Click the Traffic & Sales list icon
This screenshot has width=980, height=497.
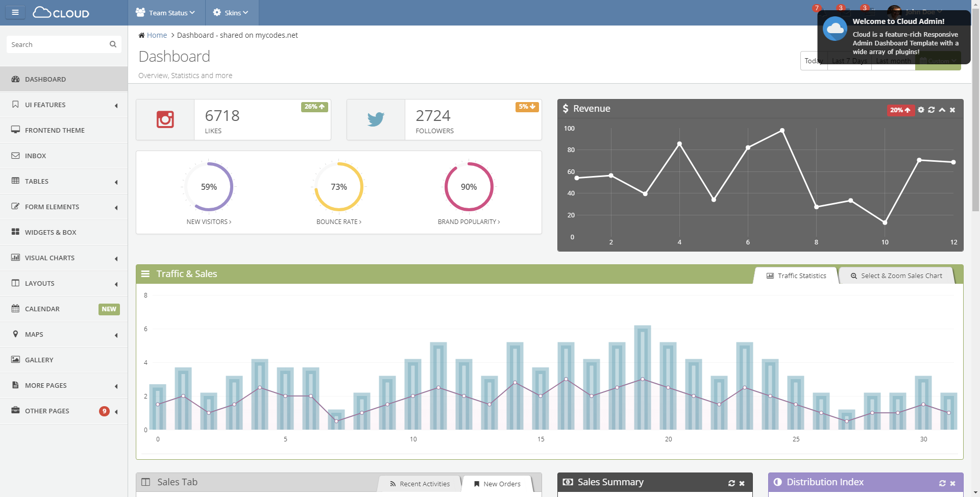coord(145,274)
